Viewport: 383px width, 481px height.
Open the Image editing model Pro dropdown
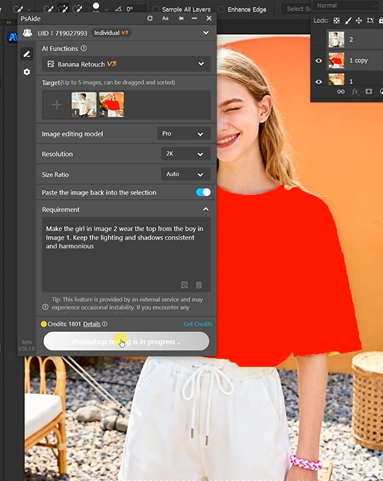(184, 134)
